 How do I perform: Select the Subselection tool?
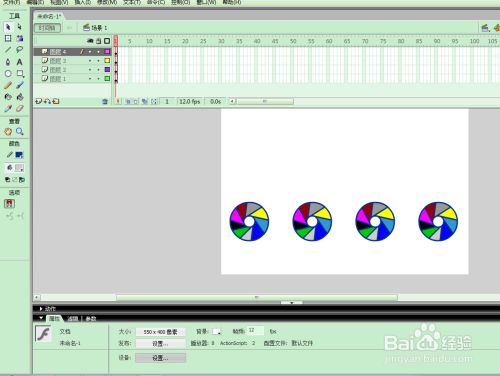pos(20,27)
